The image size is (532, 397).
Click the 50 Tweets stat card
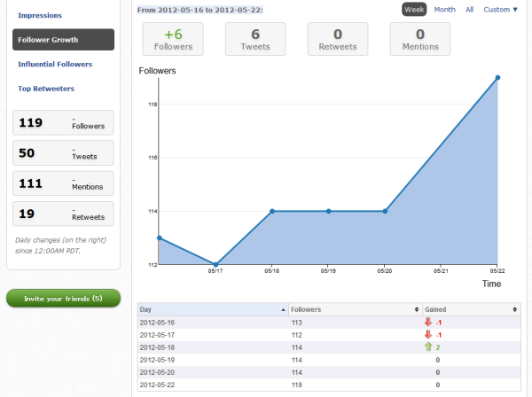[x=63, y=153]
